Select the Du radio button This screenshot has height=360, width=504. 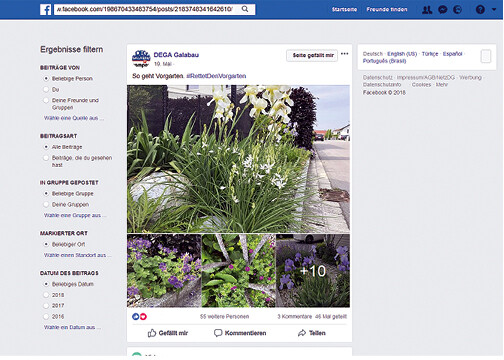(x=46, y=89)
